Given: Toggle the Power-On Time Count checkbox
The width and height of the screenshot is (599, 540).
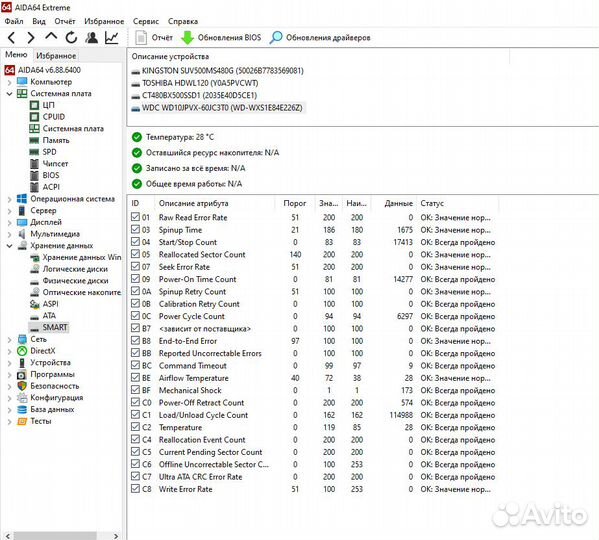Looking at the screenshot, I should tap(135, 279).
